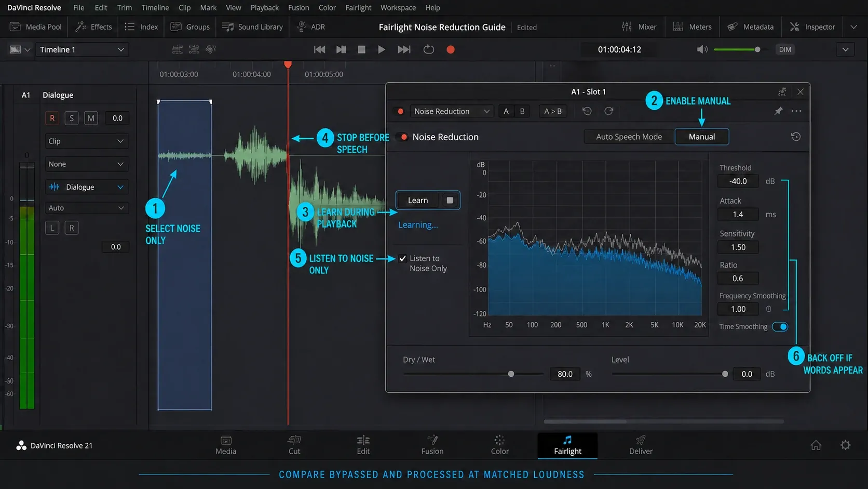Show the Mixer panel
The height and width of the screenshot is (489, 868).
[x=639, y=27]
